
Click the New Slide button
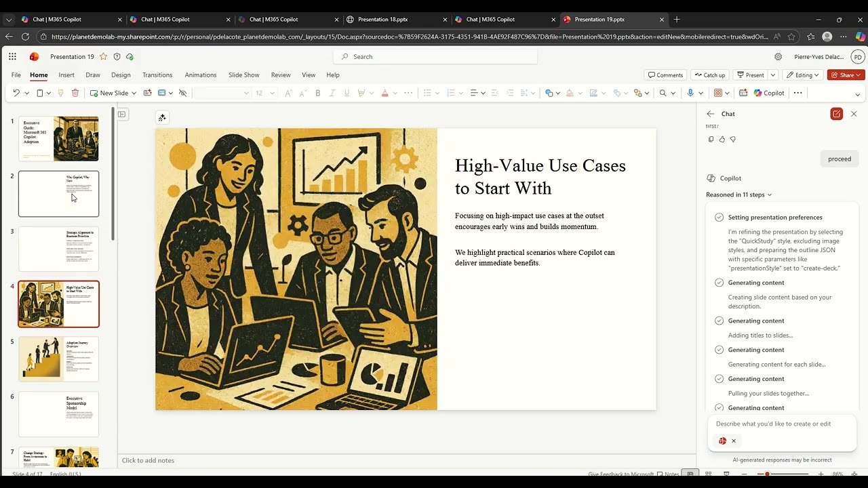108,93
